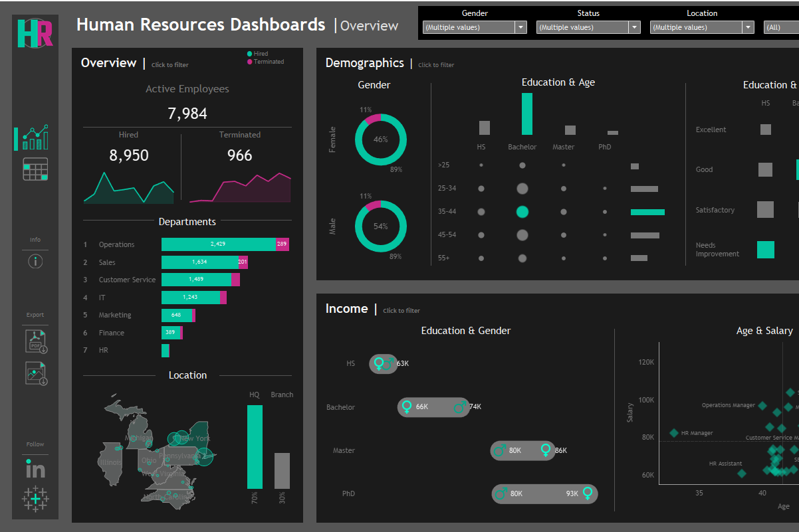Click the Hired total 8,950
The width and height of the screenshot is (799, 532).
(129, 155)
